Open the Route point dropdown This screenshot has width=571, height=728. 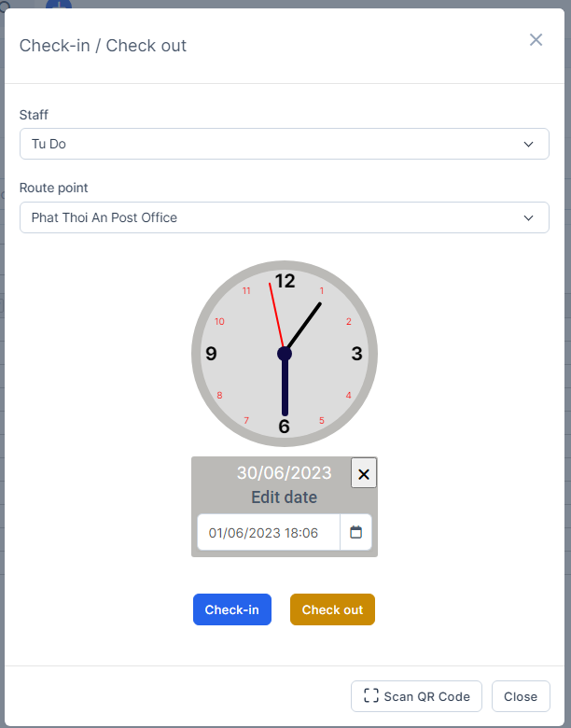tap(284, 217)
